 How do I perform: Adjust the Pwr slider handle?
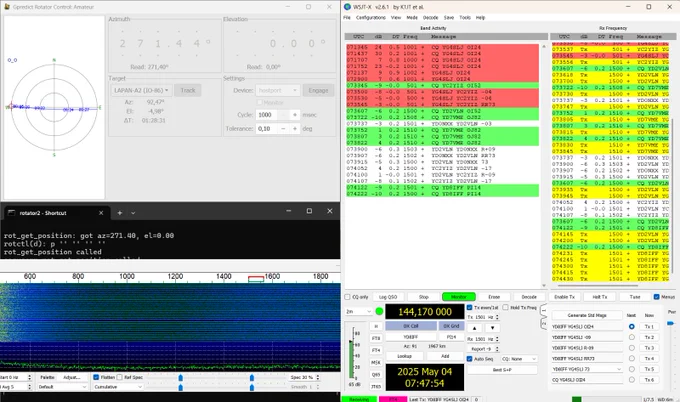click(670, 323)
